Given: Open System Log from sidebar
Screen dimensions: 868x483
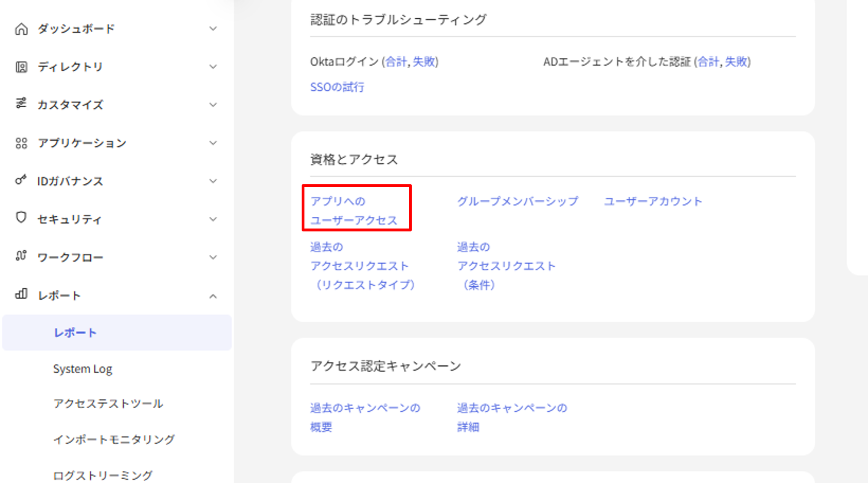Looking at the screenshot, I should click(82, 369).
